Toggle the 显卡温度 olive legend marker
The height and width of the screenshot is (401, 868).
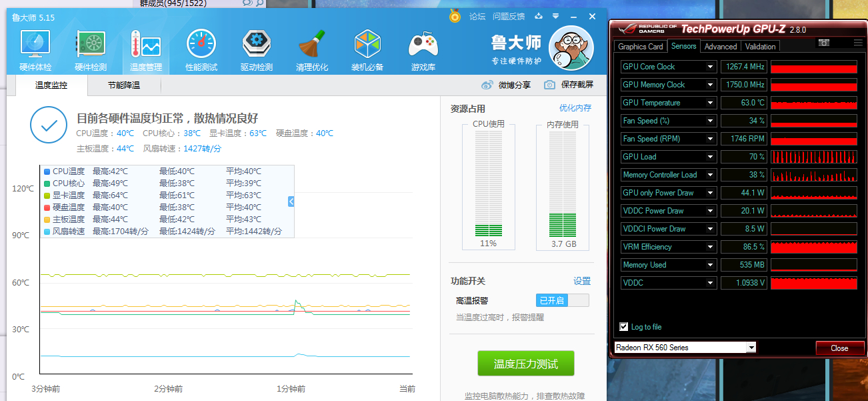point(47,195)
